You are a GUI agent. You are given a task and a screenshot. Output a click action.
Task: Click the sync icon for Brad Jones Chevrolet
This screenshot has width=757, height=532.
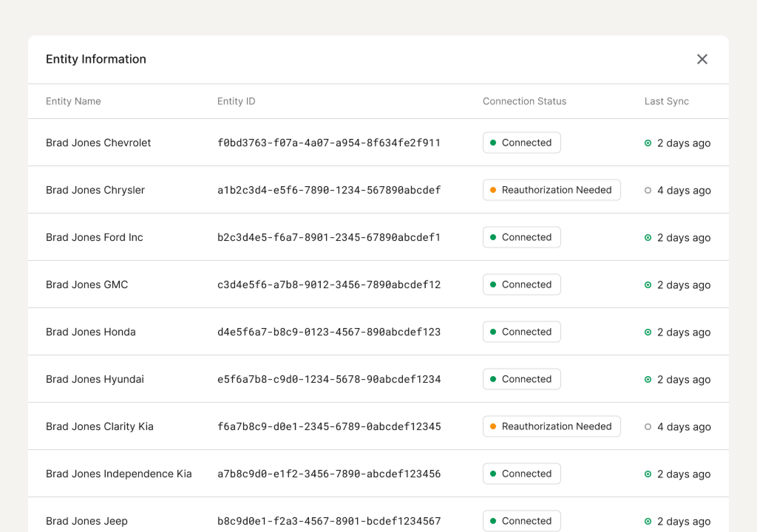tap(648, 143)
